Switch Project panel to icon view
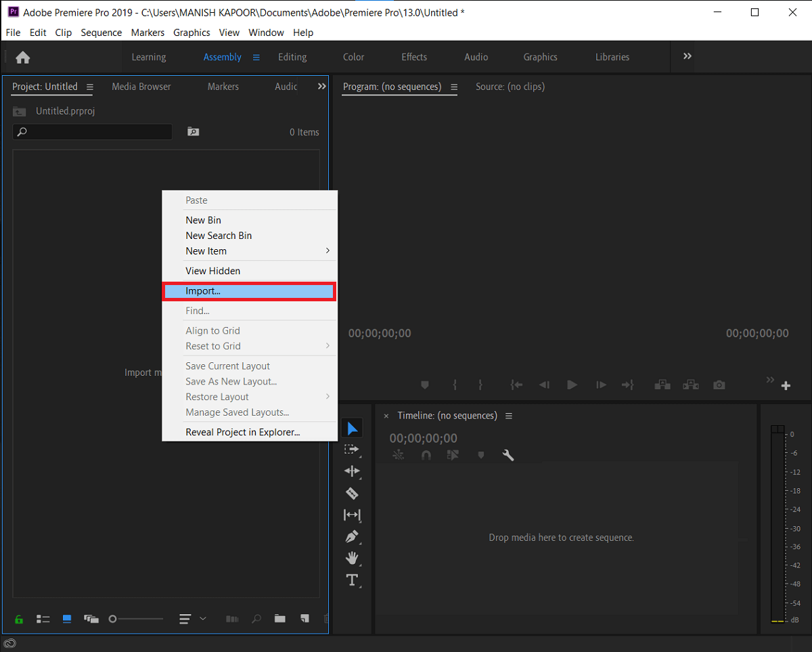Viewport: 812px width, 652px height. click(x=67, y=619)
